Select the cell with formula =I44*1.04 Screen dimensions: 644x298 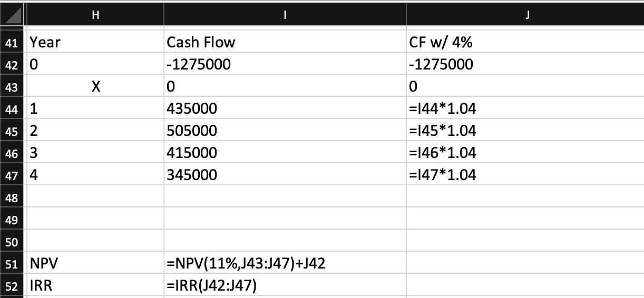[525, 108]
